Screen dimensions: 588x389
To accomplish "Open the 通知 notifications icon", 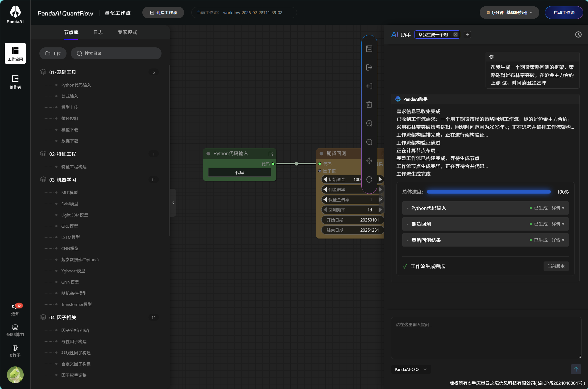I will click(15, 309).
